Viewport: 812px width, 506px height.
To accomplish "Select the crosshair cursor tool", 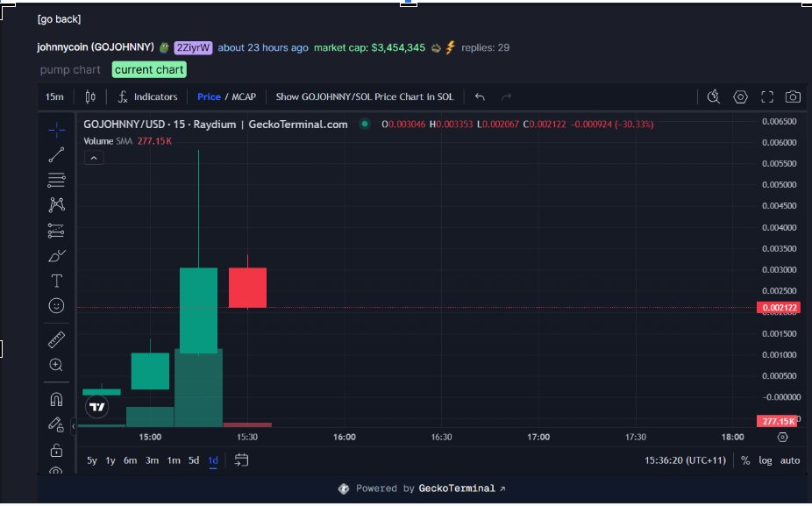I will point(56,130).
